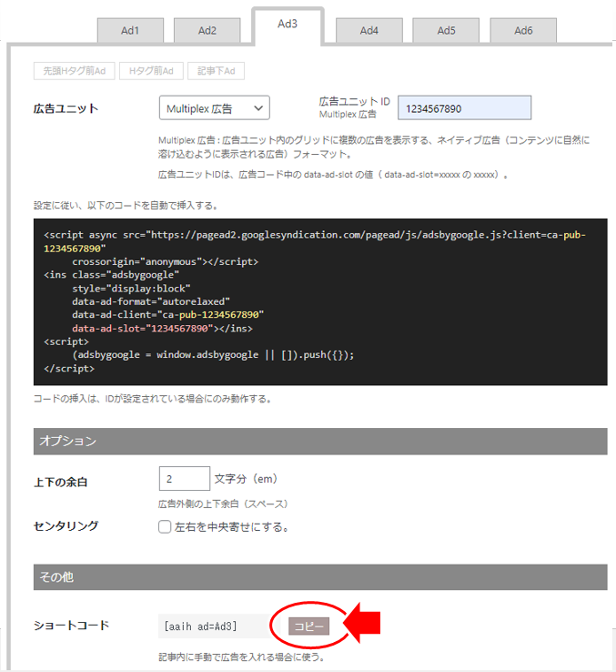Click the data-ad-format="autorelaxed" code line
Viewport: 616px width, 672px height.
coord(151,301)
